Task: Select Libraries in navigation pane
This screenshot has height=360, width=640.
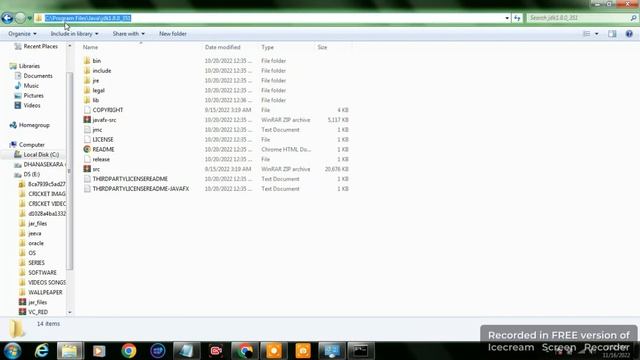Action: (x=29, y=66)
